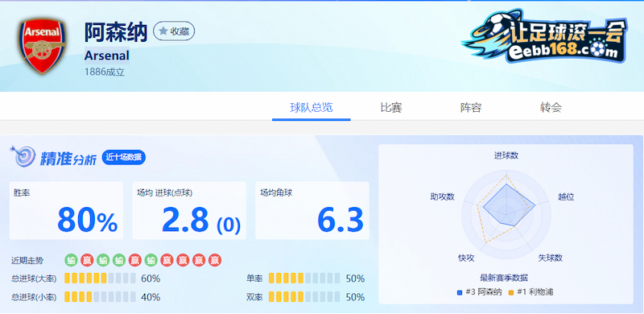644x314 pixels.
Task: Click the star icon in 收藏 button
Action: [x=163, y=31]
